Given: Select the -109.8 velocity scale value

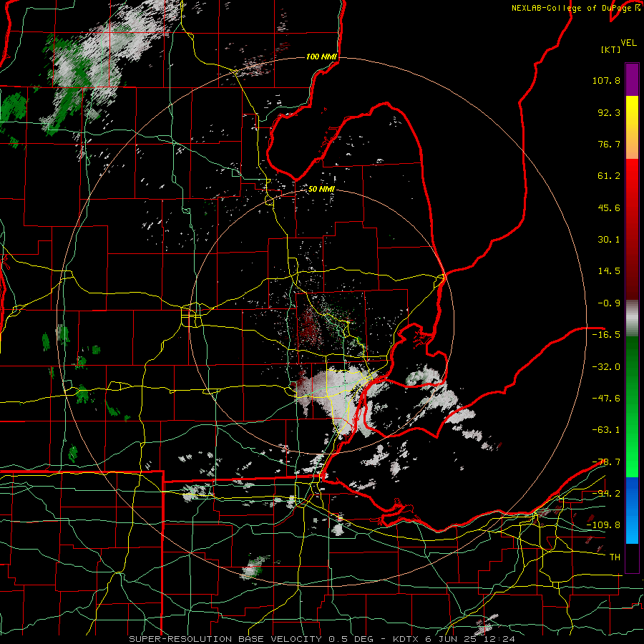Looking at the screenshot, I should click(603, 525).
